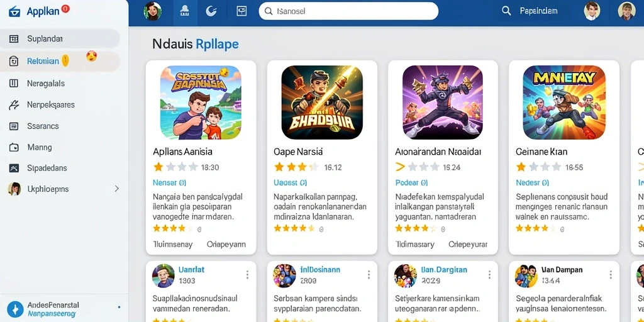
Task: Click the Uaosst link under Oape Narsia
Action: click(x=290, y=182)
